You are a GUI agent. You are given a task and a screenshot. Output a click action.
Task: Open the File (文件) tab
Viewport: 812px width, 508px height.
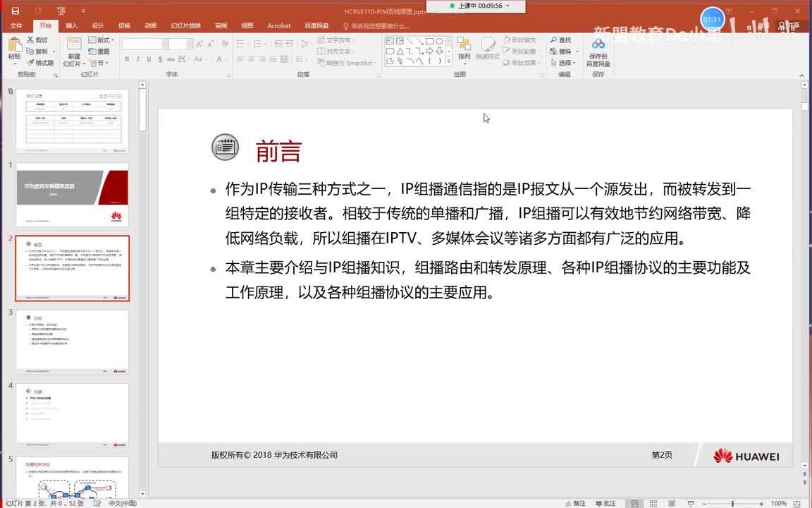[17, 25]
